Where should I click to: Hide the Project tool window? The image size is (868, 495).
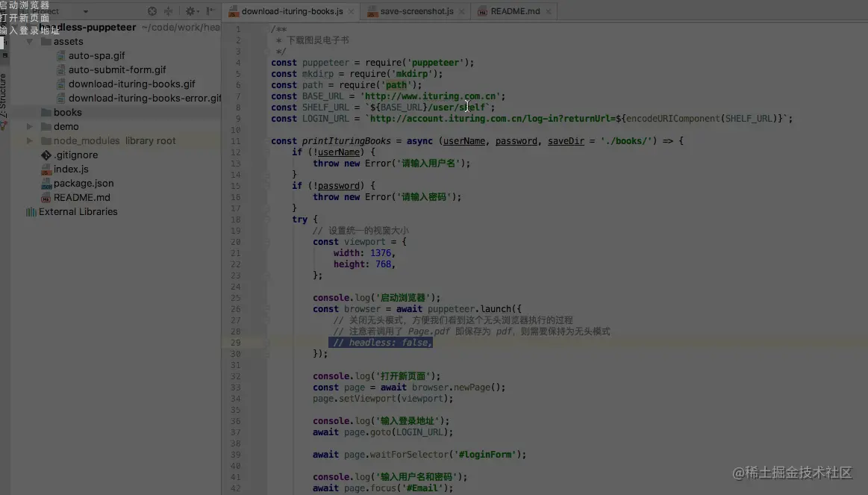point(210,11)
